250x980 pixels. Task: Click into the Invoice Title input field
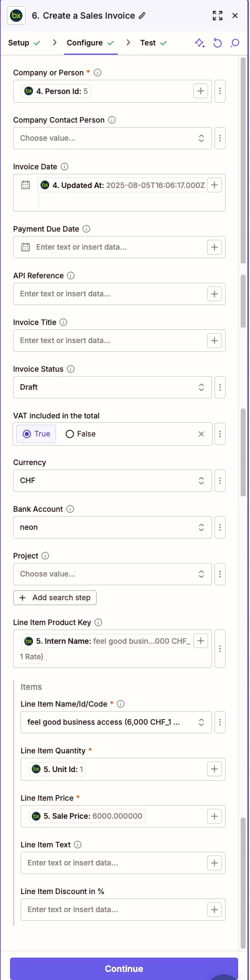point(111,341)
